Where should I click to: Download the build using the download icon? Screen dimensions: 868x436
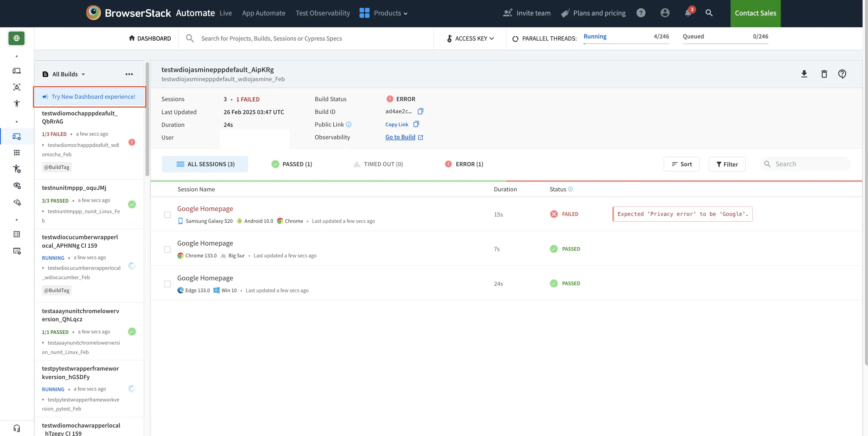[804, 74]
